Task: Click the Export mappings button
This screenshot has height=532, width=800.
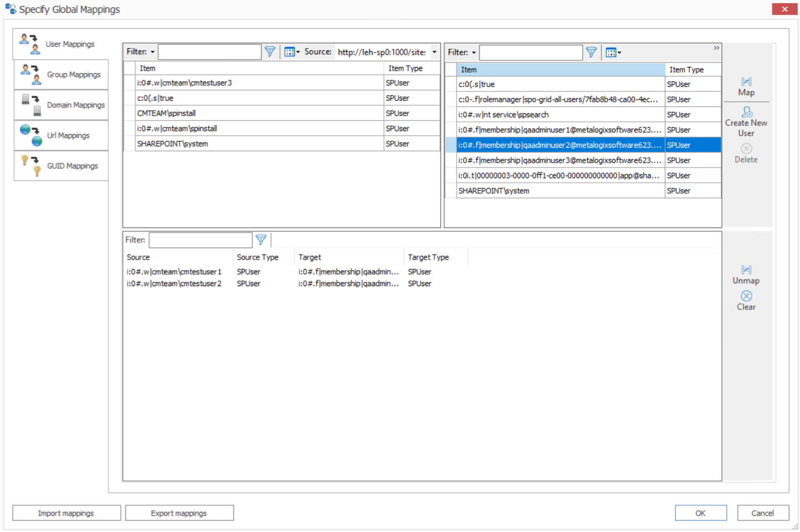Action: point(179,513)
